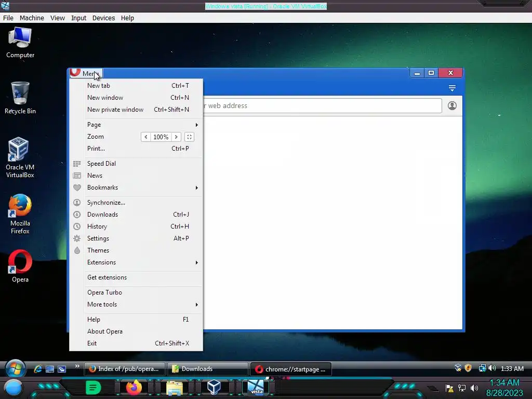Open the tab menu icon in Opera toolbar
This screenshot has height=399, width=532.
(452, 88)
